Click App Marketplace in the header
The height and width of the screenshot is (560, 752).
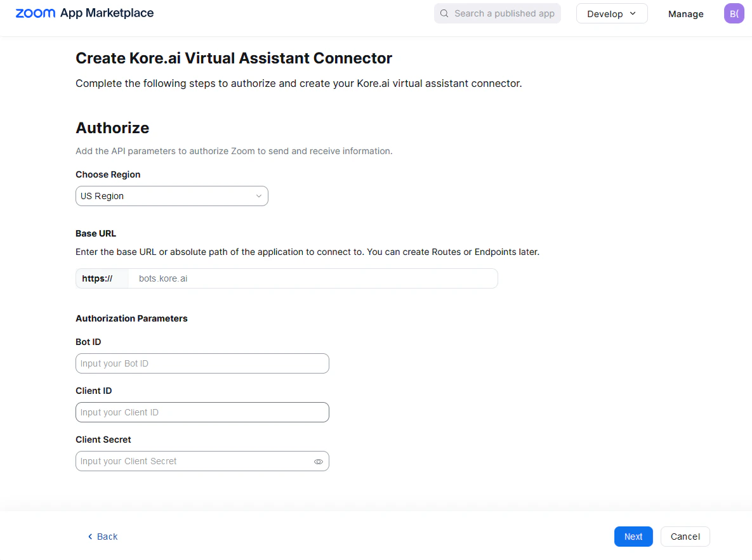tap(107, 13)
